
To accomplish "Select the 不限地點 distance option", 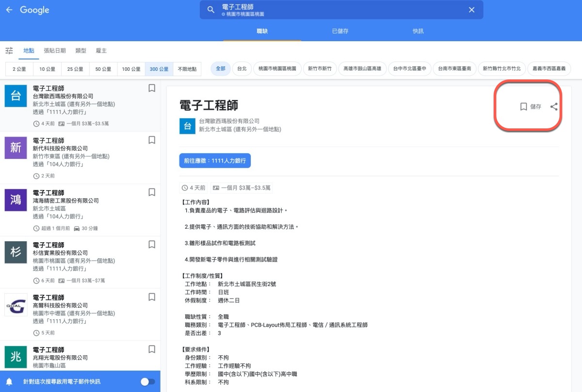I will [187, 69].
